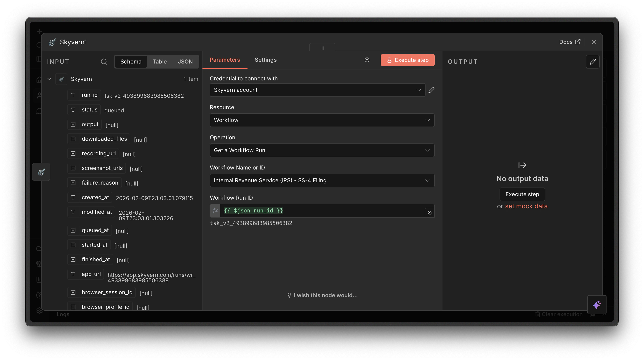Open Docs via the external link icon

577,42
